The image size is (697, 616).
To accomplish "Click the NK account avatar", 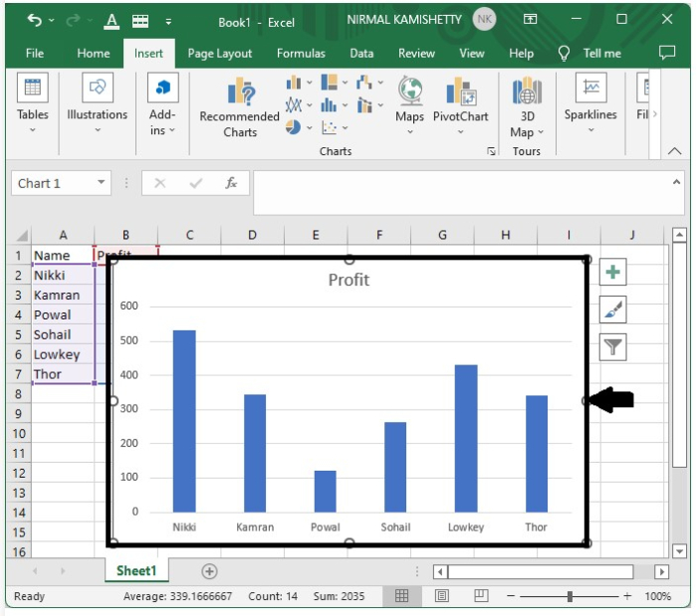I will pyautogui.click(x=484, y=19).
